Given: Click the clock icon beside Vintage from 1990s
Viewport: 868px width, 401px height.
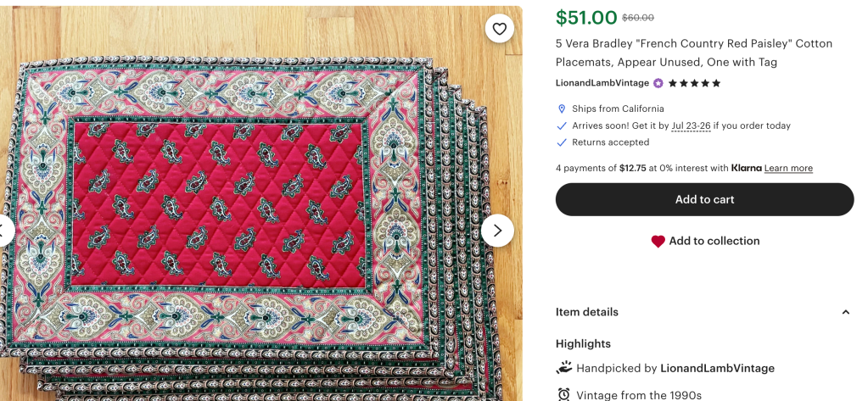Looking at the screenshot, I should (563, 394).
